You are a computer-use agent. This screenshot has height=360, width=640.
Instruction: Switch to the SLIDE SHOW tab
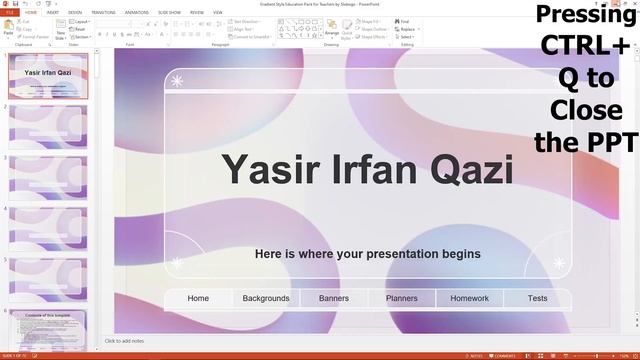click(x=169, y=13)
